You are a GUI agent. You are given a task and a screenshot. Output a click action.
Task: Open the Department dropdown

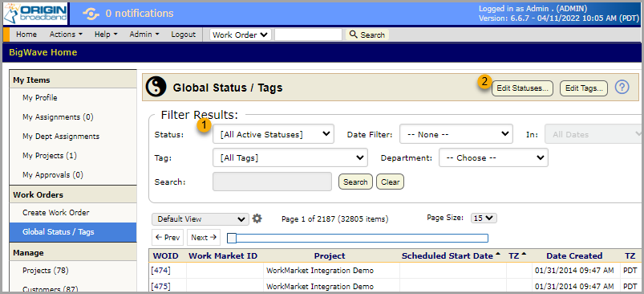(494, 157)
